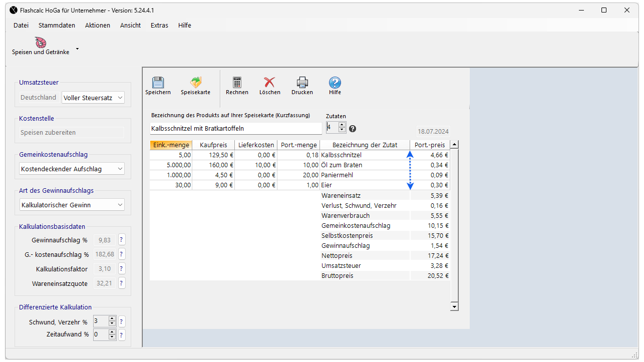This screenshot has width=644, height=362.
Task: Click the Speichern floppy disk icon
Action: (x=158, y=83)
